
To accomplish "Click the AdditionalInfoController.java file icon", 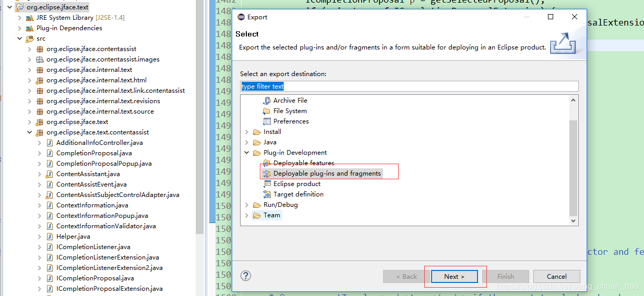I will [x=50, y=143].
